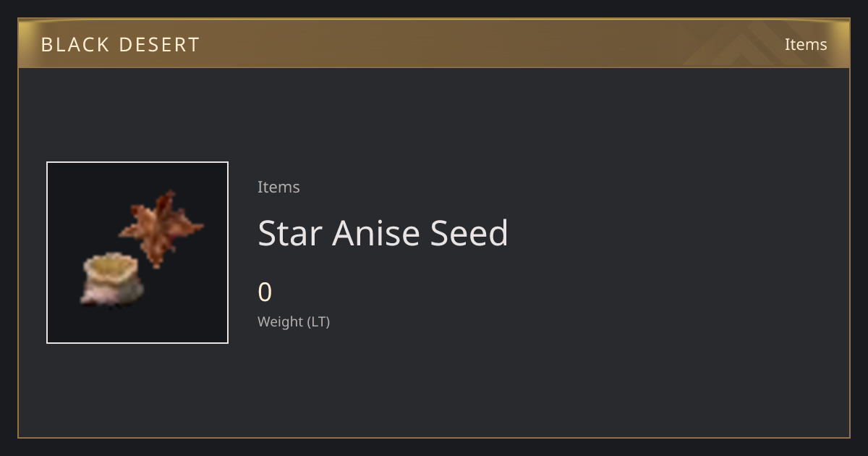The height and width of the screenshot is (456, 868).
Task: Click the word Star in the item title
Action: pyautogui.click(x=290, y=233)
